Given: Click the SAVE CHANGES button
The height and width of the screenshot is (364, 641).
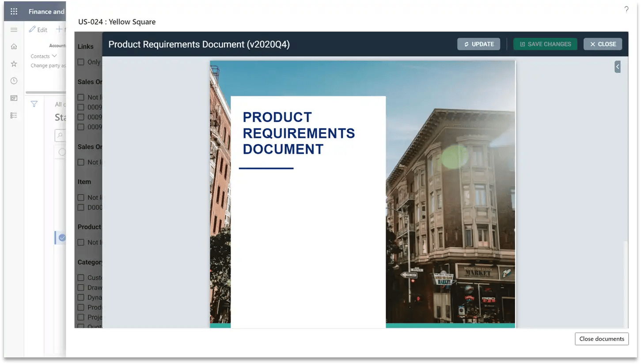Looking at the screenshot, I should pyautogui.click(x=545, y=44).
